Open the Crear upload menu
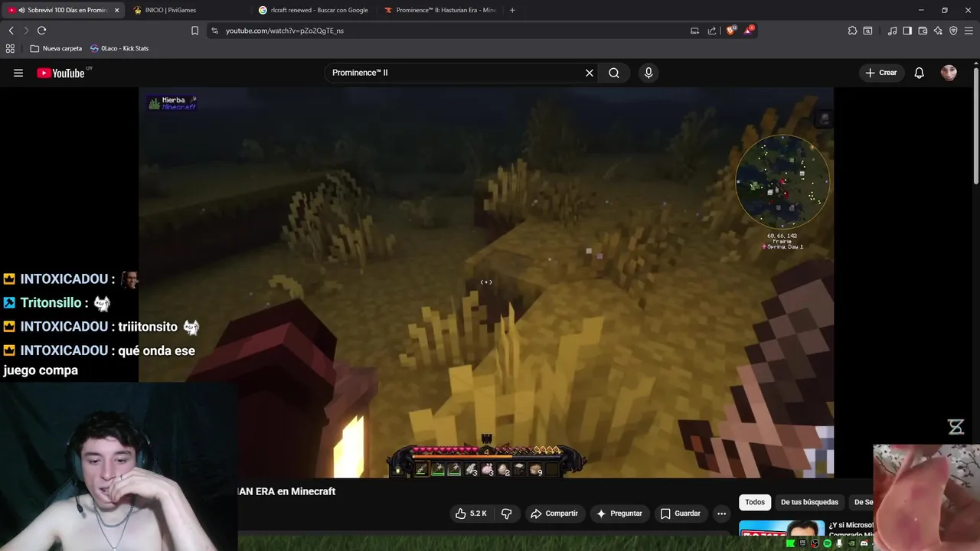Viewport: 980px width, 551px height. tap(880, 73)
